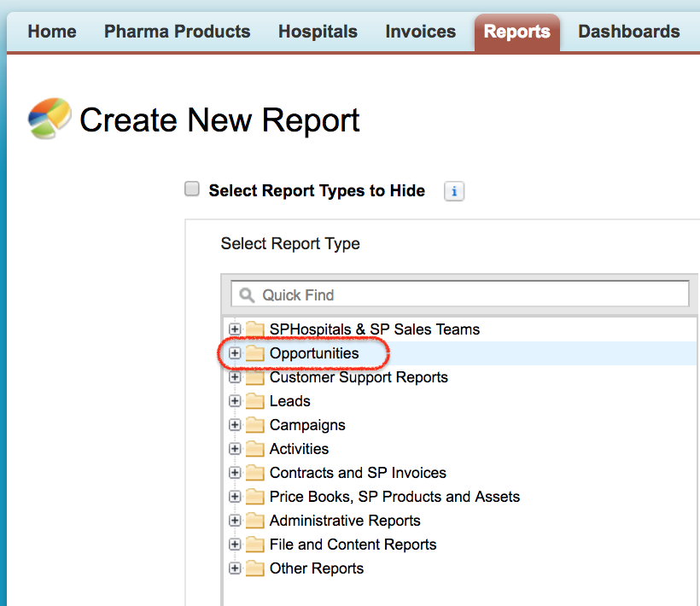Open the Hospitals tab
The width and height of the screenshot is (700, 606).
coord(318,32)
